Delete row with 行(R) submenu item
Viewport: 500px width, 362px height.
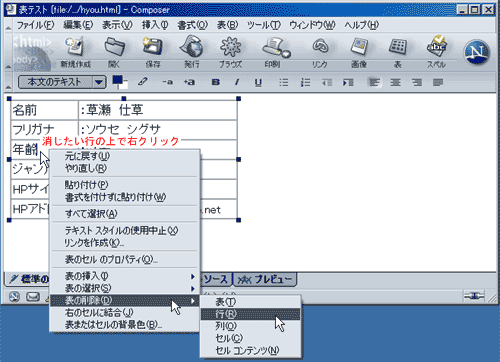[251, 314]
